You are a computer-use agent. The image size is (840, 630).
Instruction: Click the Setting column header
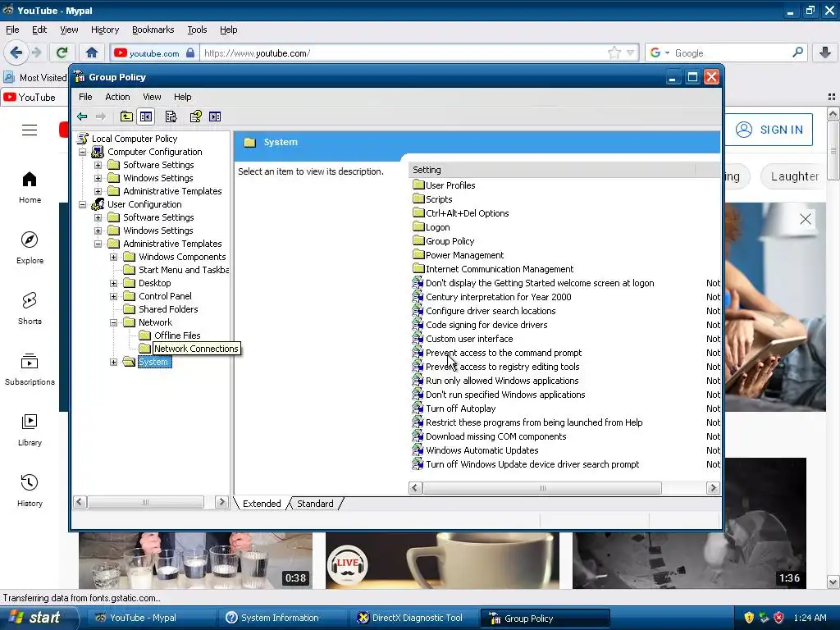552,170
